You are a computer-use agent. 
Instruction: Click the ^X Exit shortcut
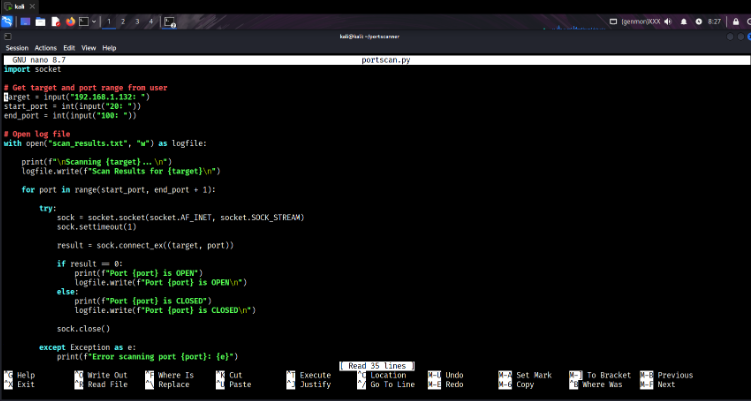(x=19, y=384)
